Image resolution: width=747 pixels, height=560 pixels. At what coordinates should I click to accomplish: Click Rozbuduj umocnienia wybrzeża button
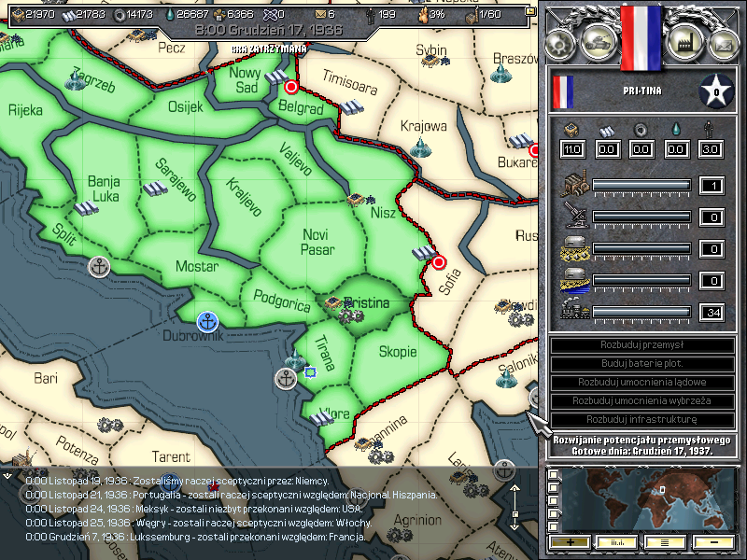641,400
